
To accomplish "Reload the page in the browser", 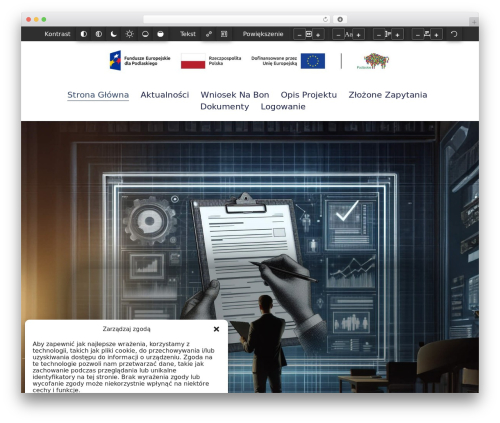I will (x=325, y=19).
